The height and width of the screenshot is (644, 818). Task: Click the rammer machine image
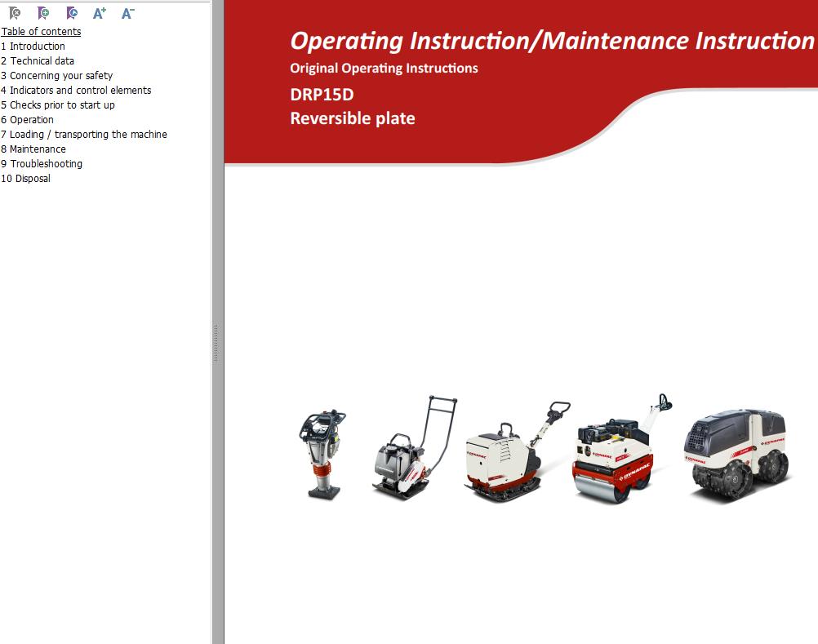pos(322,455)
